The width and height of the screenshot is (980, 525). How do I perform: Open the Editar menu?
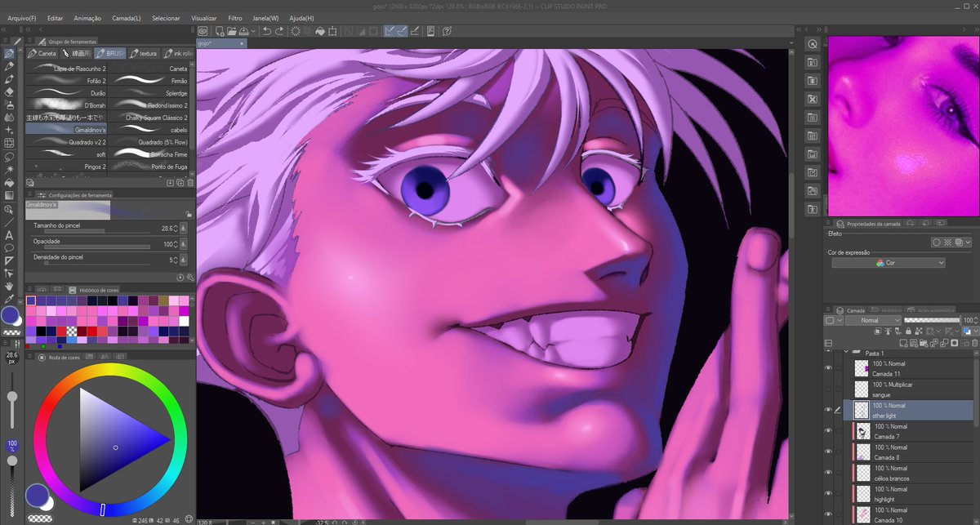tap(56, 17)
